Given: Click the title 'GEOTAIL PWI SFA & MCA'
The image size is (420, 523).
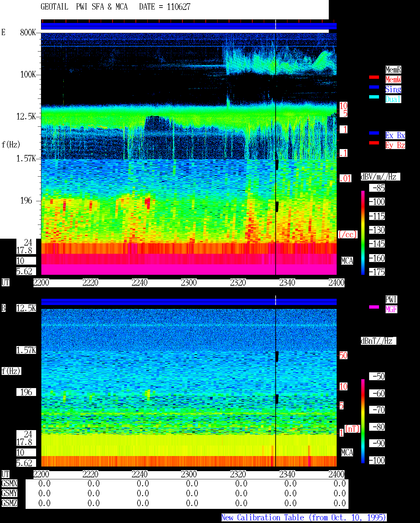Looking at the screenshot, I should click(x=84, y=7).
